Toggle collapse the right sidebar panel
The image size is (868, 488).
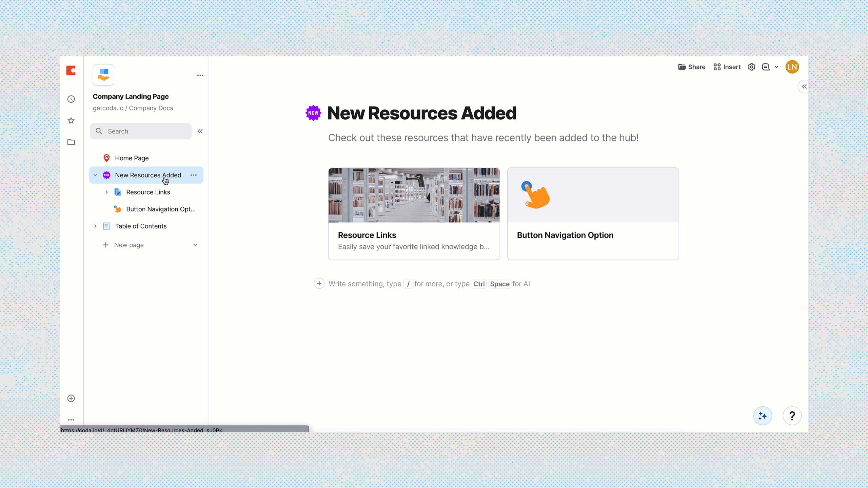tap(804, 86)
